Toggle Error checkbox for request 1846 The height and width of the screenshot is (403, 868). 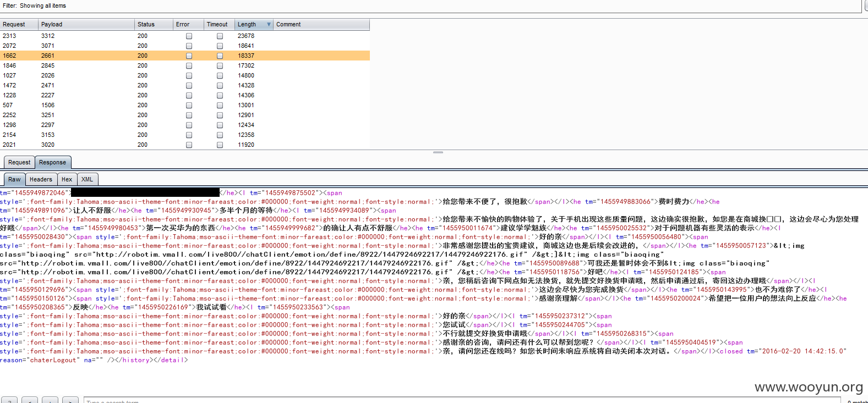pyautogui.click(x=189, y=65)
